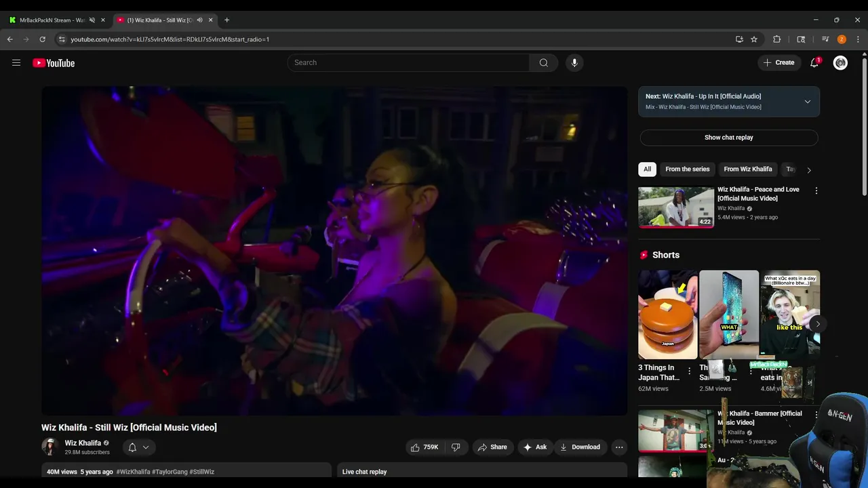This screenshot has height=488, width=868.
Task: Open options for 3 Things In Japan short
Action: [x=689, y=371]
